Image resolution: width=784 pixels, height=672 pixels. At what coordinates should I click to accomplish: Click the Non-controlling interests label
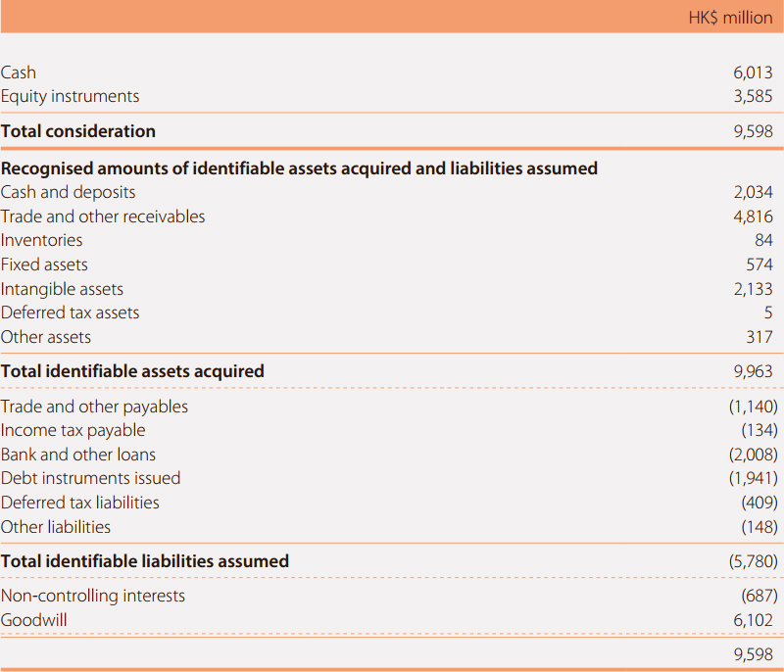(93, 596)
